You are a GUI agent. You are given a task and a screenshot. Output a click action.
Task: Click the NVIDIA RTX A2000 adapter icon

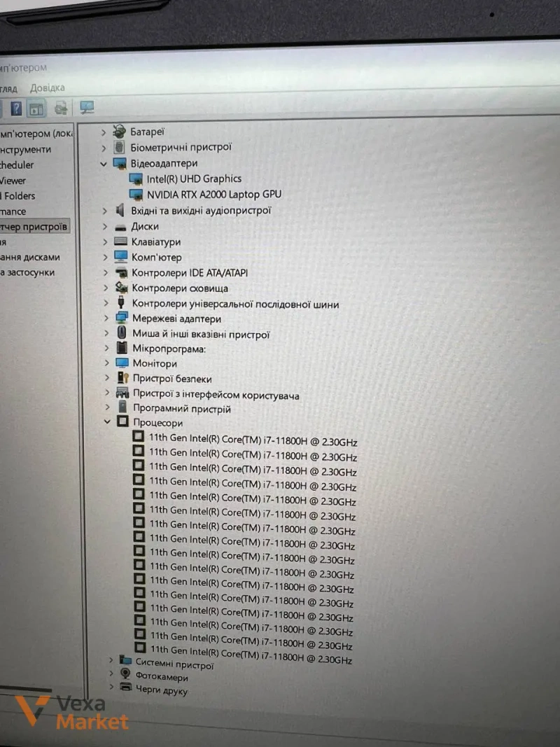[136, 195]
